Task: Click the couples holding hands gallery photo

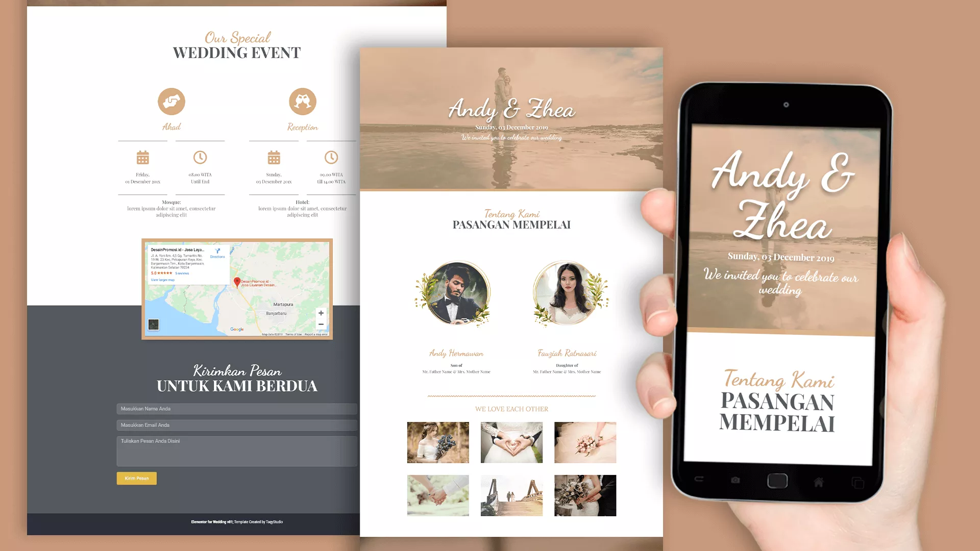Action: (437, 494)
